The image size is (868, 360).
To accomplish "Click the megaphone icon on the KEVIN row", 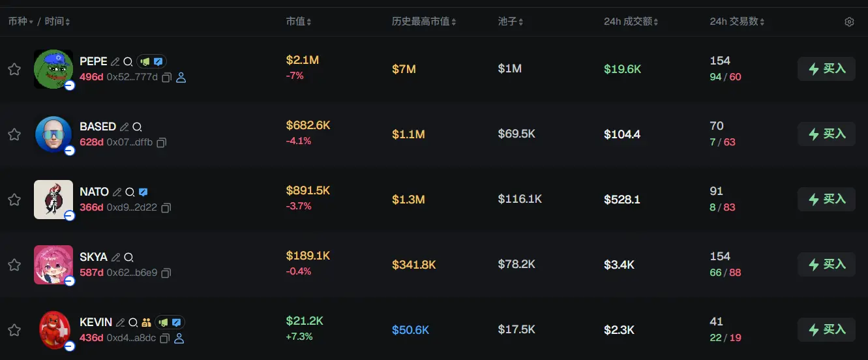I will (163, 322).
